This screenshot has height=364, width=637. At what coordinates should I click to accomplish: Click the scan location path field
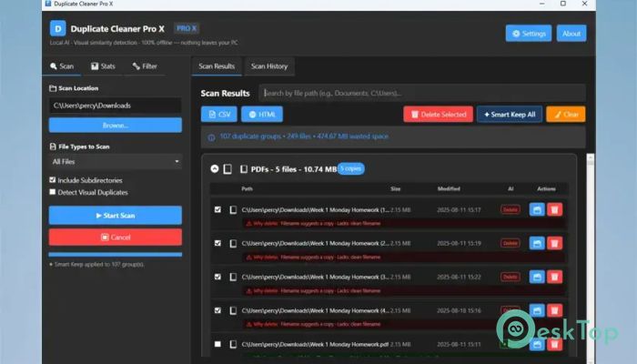click(116, 106)
